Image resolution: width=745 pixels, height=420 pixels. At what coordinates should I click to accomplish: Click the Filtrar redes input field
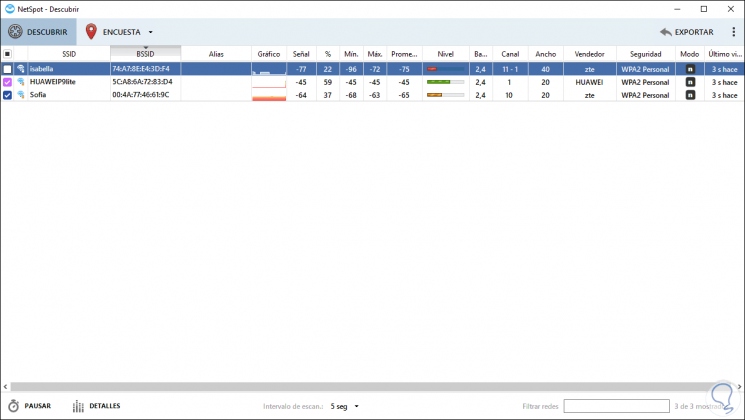coord(616,406)
